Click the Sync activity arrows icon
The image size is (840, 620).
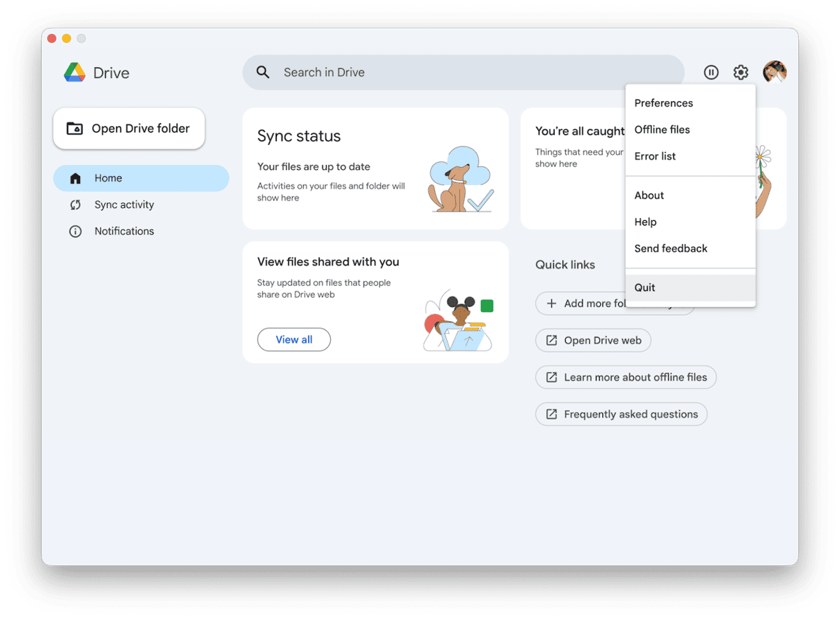pyautogui.click(x=75, y=205)
